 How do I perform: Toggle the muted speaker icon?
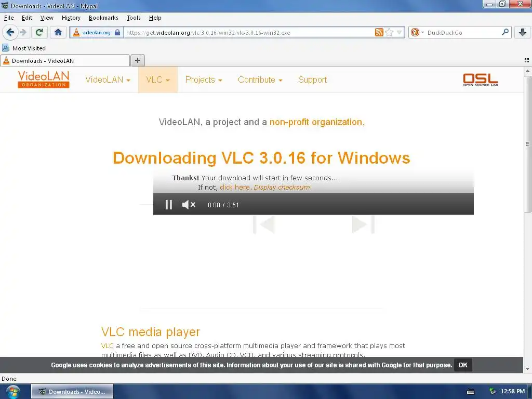(189, 205)
